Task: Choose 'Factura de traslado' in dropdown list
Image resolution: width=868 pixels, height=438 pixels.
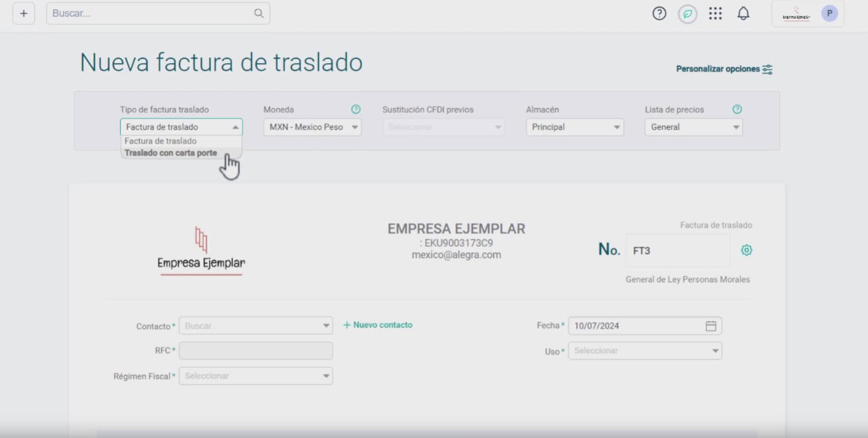Action: coord(160,141)
